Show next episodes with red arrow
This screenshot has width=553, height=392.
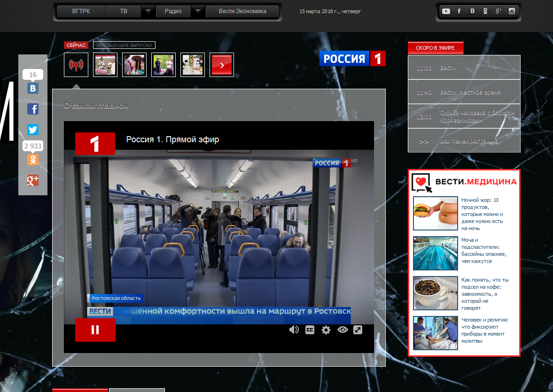[x=222, y=65]
